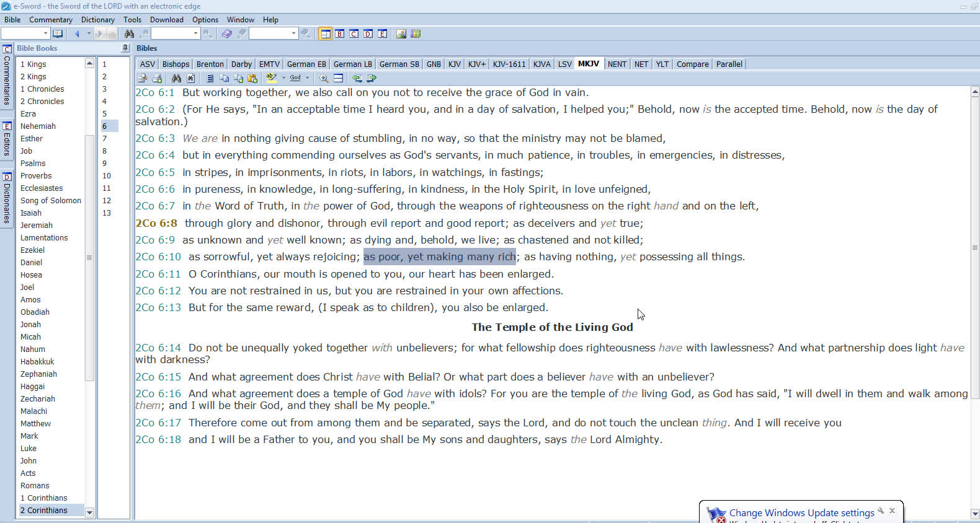Click the highlighter tool icon
980x523 pixels.
pyautogui.click(x=272, y=78)
